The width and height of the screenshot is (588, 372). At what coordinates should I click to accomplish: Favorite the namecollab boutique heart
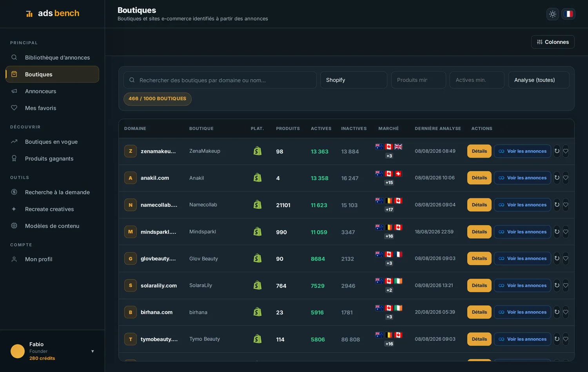[x=566, y=205]
